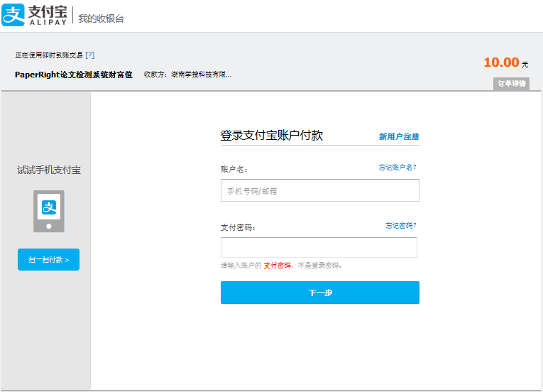Image resolution: width=543 pixels, height=392 pixels.
Task: Click the 支付宝 ALIPAY wordmark
Action: 48,16
